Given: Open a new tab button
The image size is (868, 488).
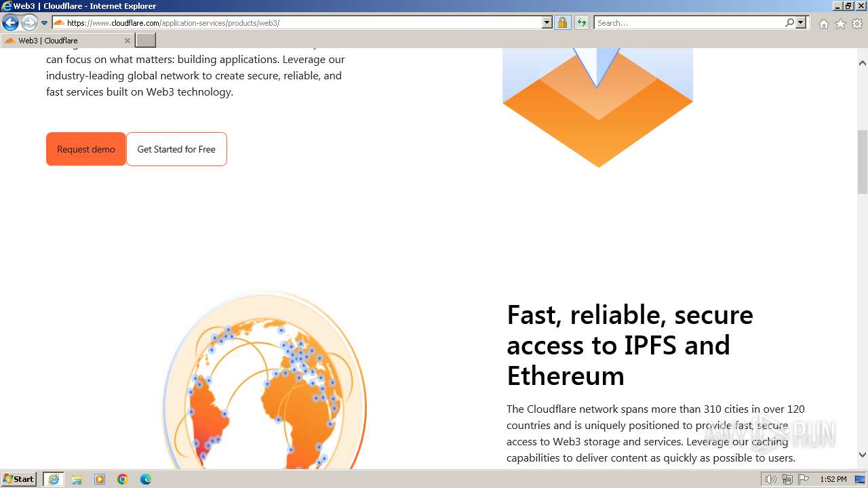Looking at the screenshot, I should click(146, 41).
